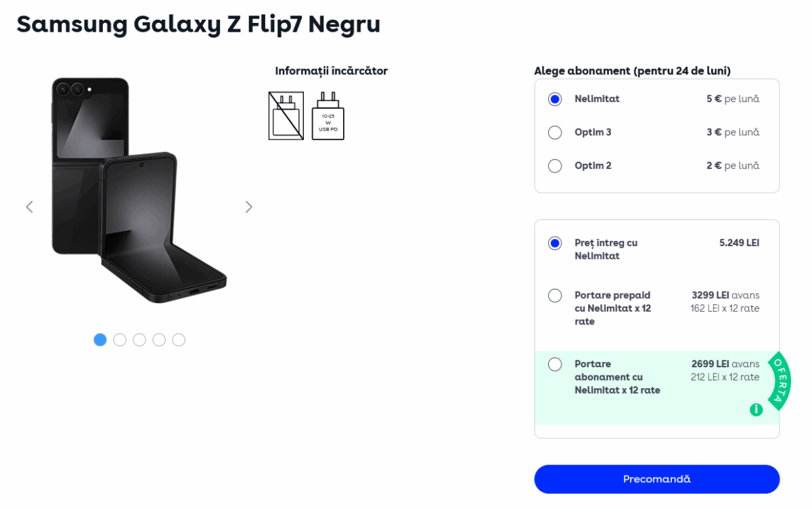
Task: Choose the Optim 3 subscription option
Action: [x=555, y=133]
